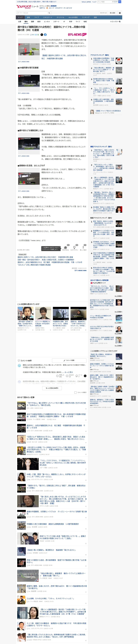Open the 赤坂ライブハウス殺人未遂 article

[63, 537]
